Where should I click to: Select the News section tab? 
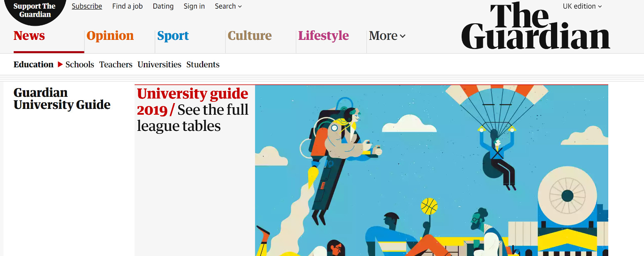pyautogui.click(x=29, y=36)
